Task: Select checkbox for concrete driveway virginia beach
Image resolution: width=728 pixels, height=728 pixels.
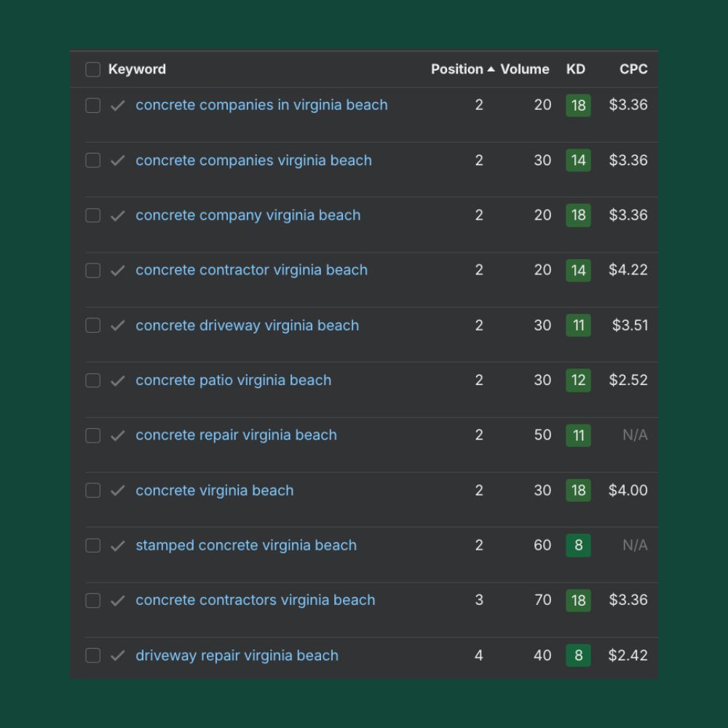Action: point(92,325)
